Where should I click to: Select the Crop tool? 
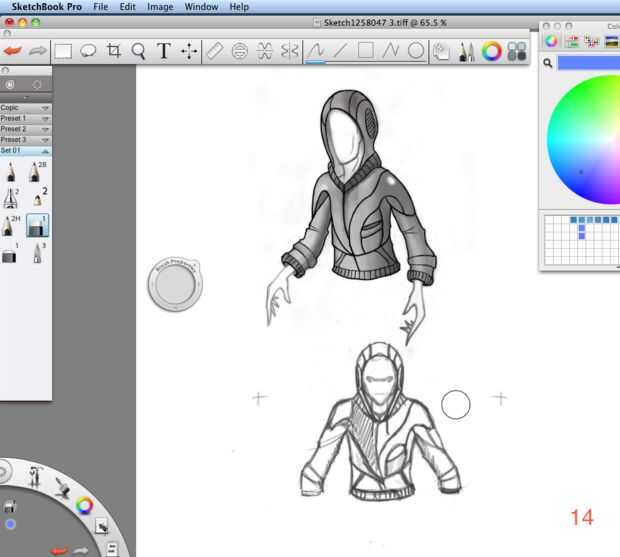[x=114, y=50]
